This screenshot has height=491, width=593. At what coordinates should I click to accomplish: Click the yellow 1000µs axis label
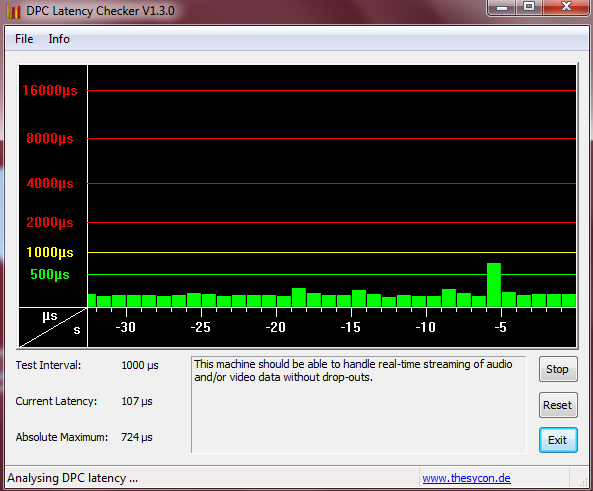50,252
